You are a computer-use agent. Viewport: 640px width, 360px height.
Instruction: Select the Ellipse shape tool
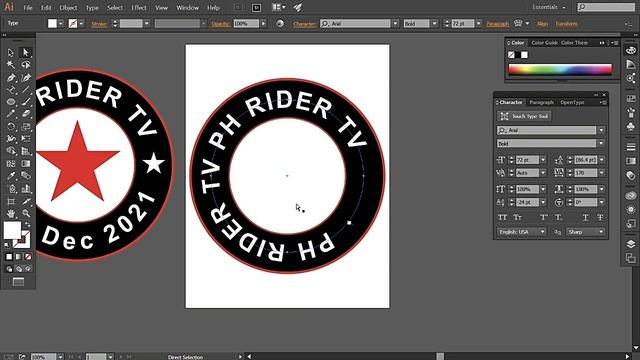tap(11, 102)
